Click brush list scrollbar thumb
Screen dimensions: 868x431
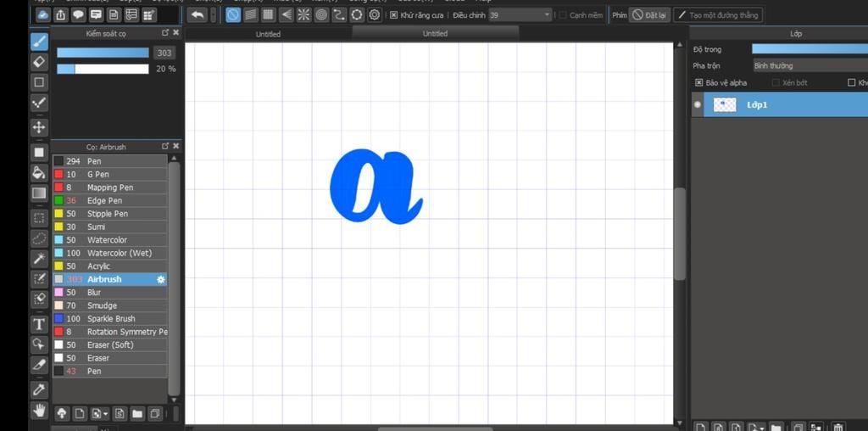click(x=174, y=278)
